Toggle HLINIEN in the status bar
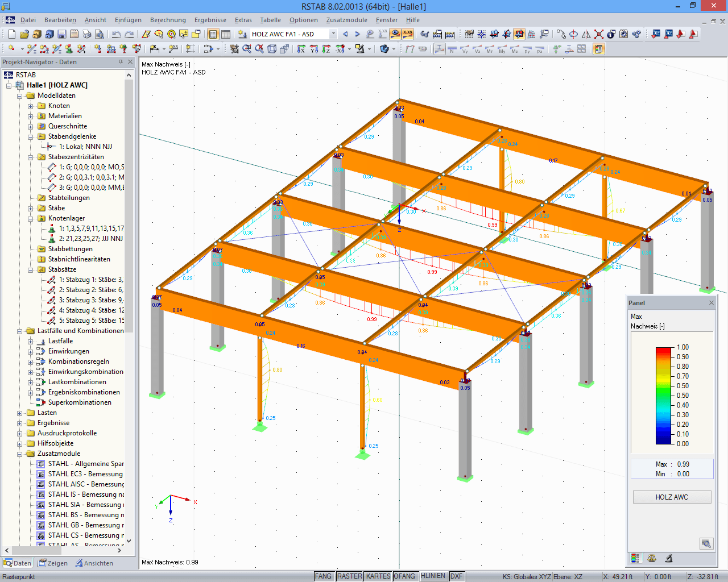Screen dimensions: 728x582 click(x=433, y=576)
